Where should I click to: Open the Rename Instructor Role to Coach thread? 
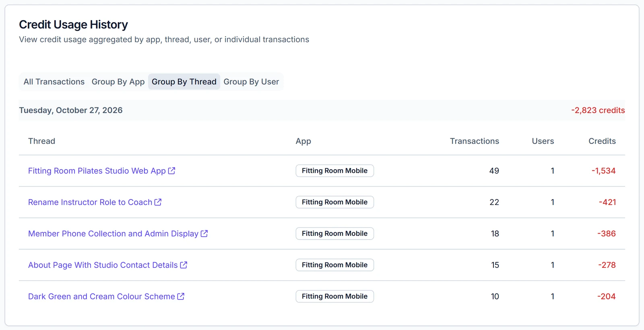click(x=90, y=202)
